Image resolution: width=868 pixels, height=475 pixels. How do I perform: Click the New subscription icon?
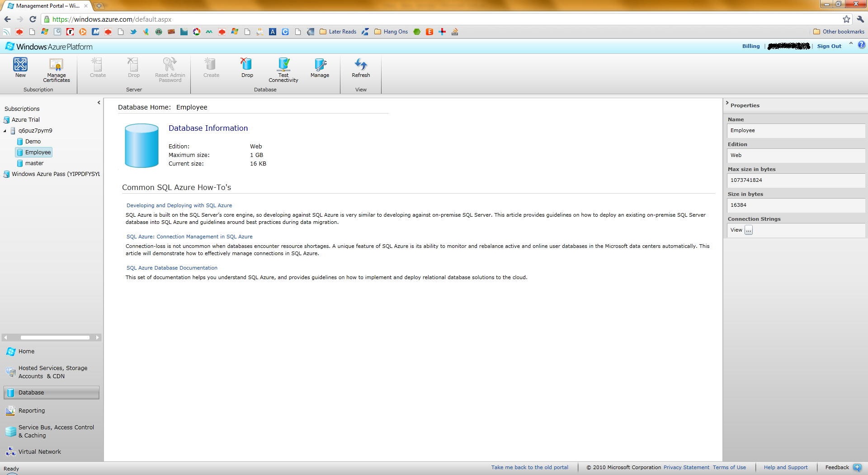[x=20, y=65]
